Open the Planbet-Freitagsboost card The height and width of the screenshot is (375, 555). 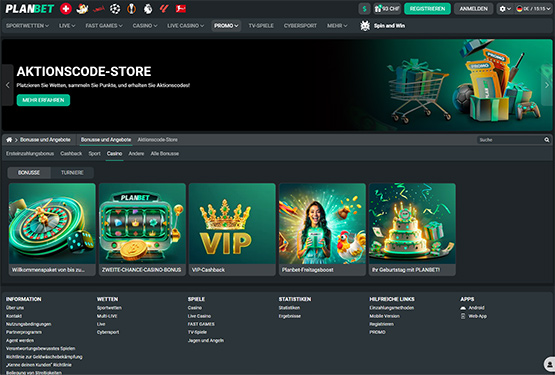[322, 229]
